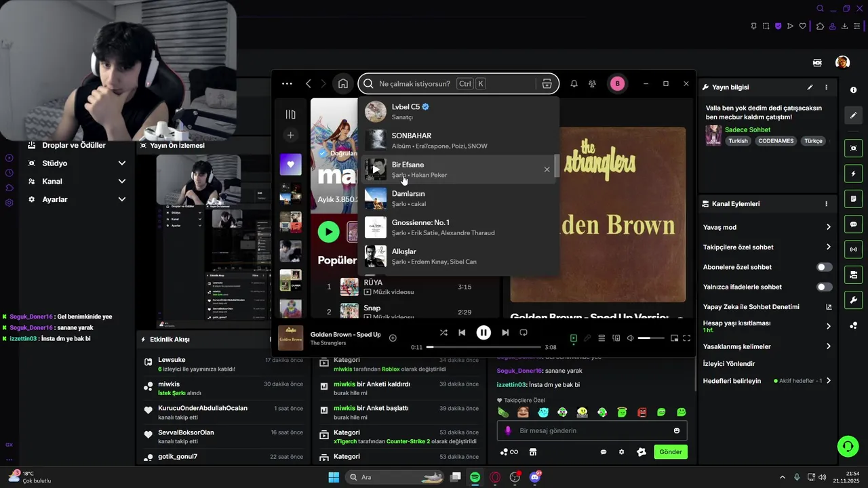The width and height of the screenshot is (868, 488).
Task: Enter Spotify full screen mode
Action: click(x=686, y=338)
